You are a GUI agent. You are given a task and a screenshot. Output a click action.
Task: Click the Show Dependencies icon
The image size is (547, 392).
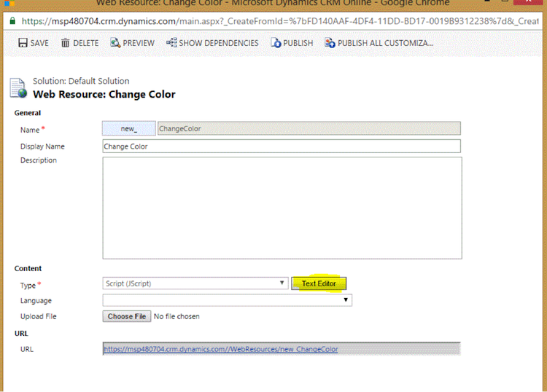(x=171, y=42)
